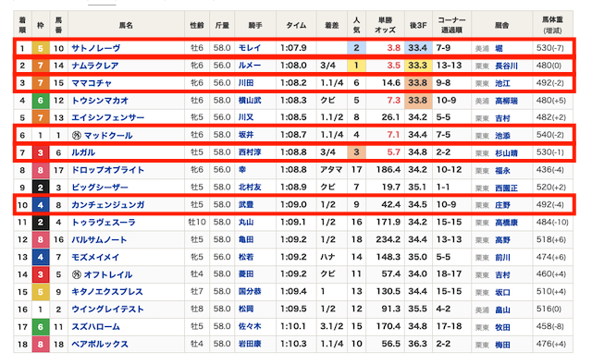592x364 pixels.
Task: Select horse name トウシンマカオ
Action: click(x=100, y=101)
